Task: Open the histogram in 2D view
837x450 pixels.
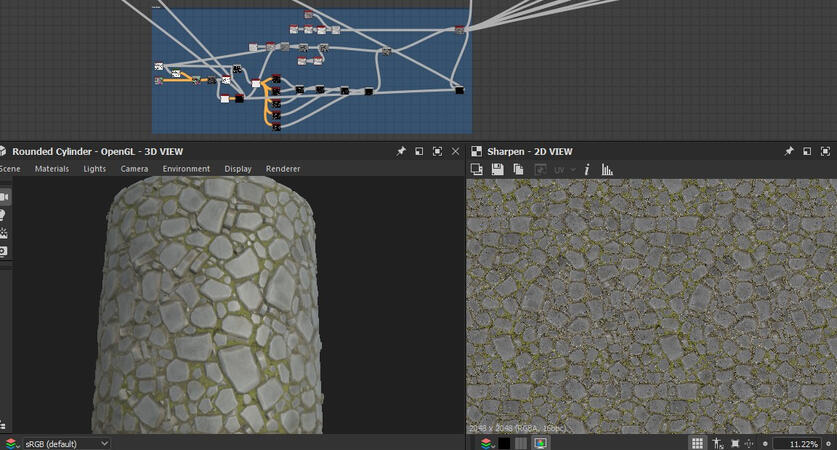Action: [607, 170]
